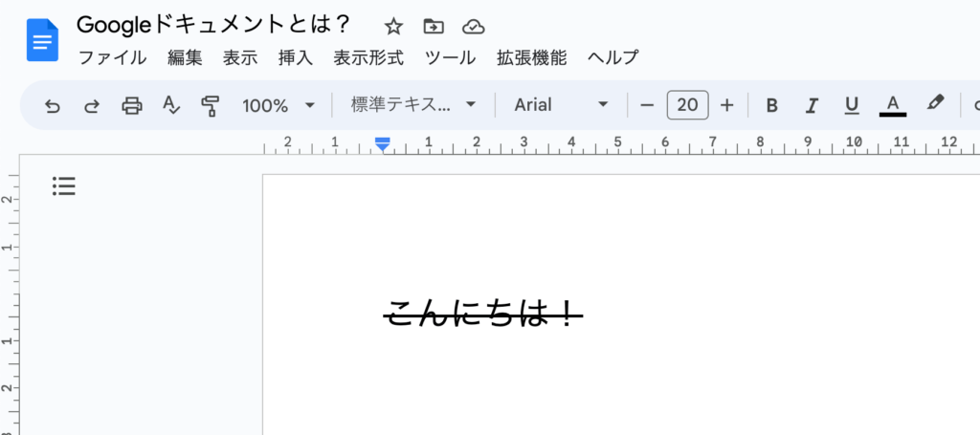The height and width of the screenshot is (435, 980).
Task: Run spelling and grammar check icon
Action: point(171,105)
